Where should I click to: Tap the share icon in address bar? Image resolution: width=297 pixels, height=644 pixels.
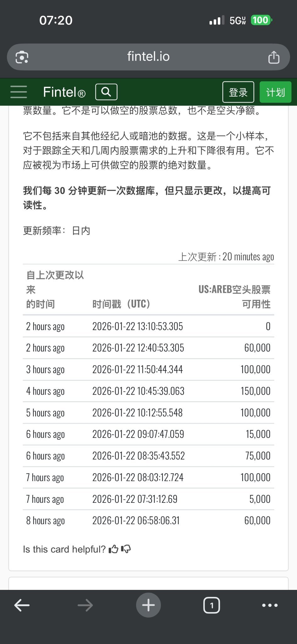[273, 57]
